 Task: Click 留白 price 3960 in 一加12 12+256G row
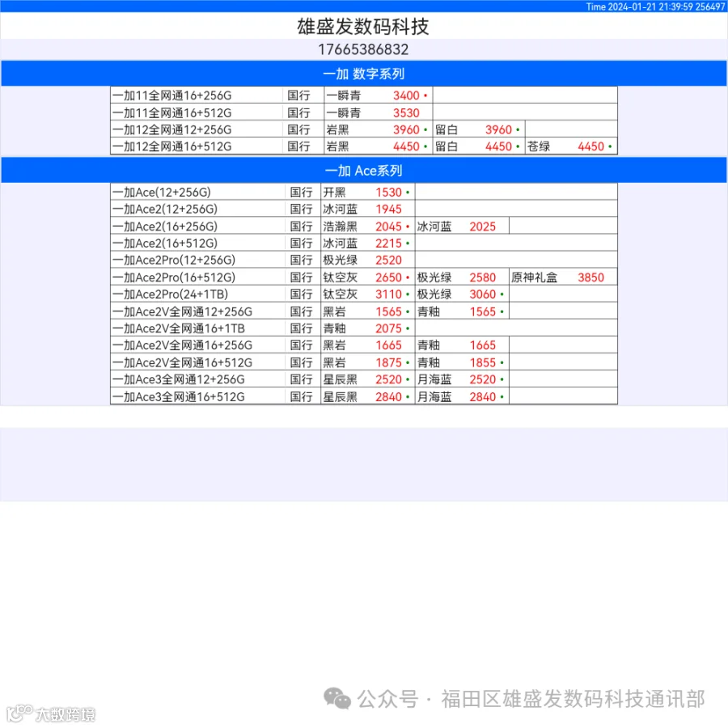click(498, 129)
